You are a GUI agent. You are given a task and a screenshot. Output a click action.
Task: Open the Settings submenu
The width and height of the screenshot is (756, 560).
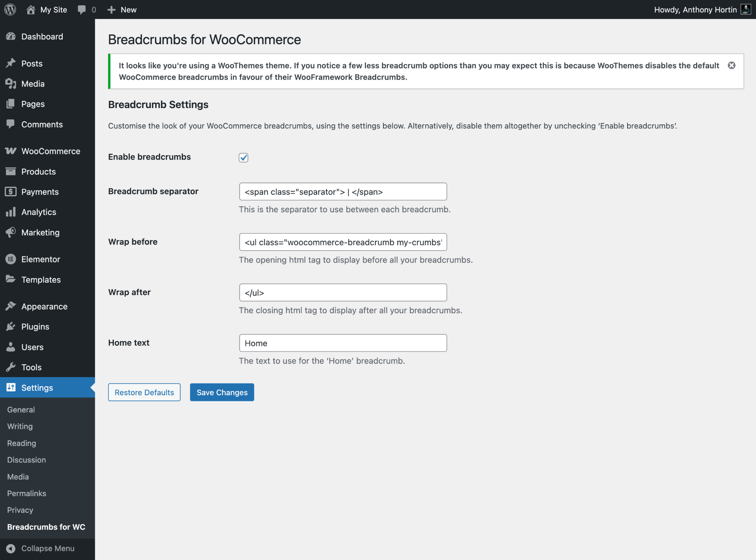click(x=37, y=387)
